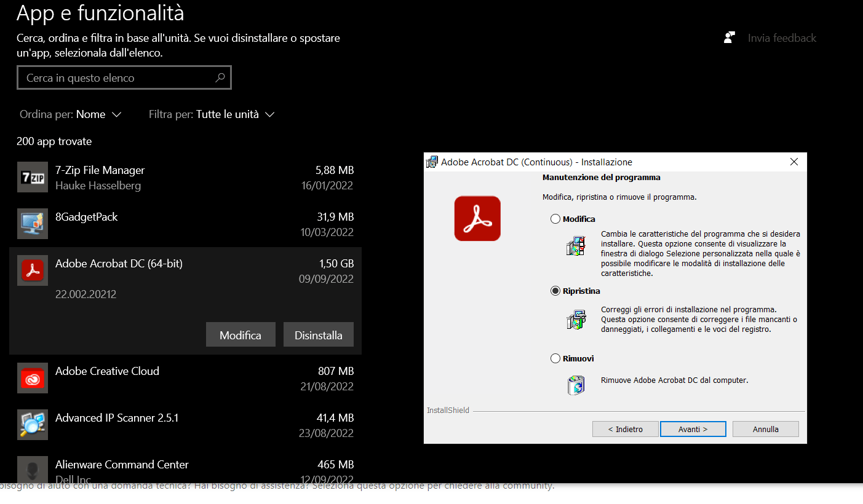Select the Ripristina radio button
Viewport: 863px width, 504px height.
click(555, 291)
